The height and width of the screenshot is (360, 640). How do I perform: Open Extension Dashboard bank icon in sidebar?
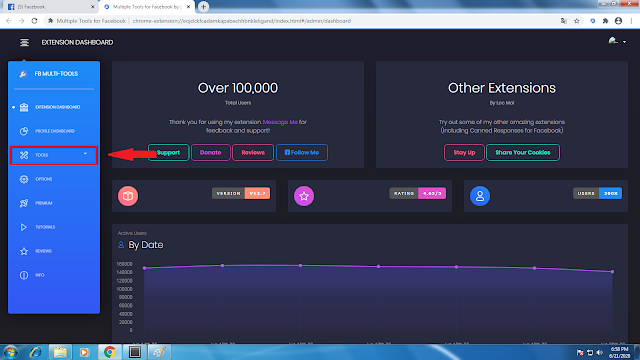(24, 107)
